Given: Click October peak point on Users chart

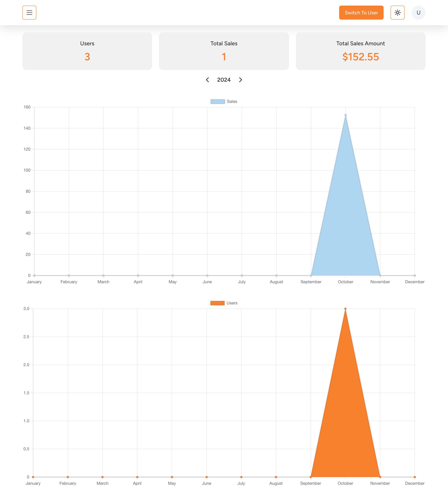Looking at the screenshot, I should (345, 309).
